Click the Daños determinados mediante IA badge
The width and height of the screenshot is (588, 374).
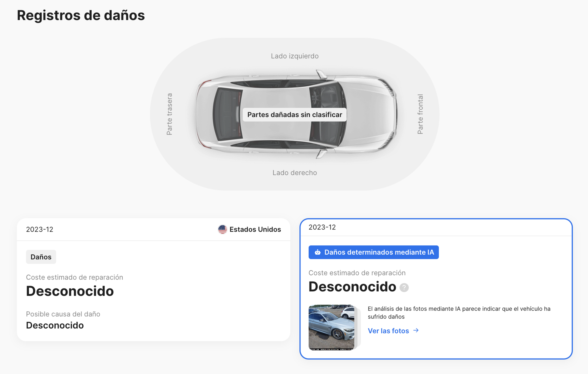click(x=373, y=252)
